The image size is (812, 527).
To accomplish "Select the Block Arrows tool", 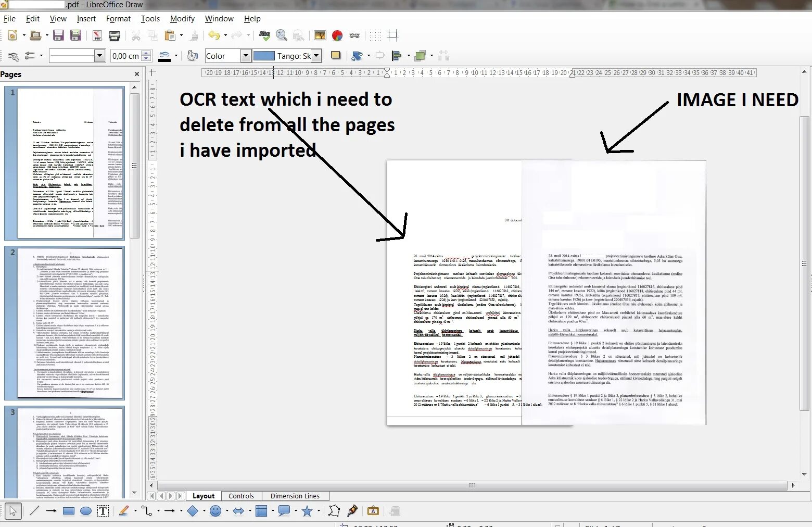I will tap(238, 511).
